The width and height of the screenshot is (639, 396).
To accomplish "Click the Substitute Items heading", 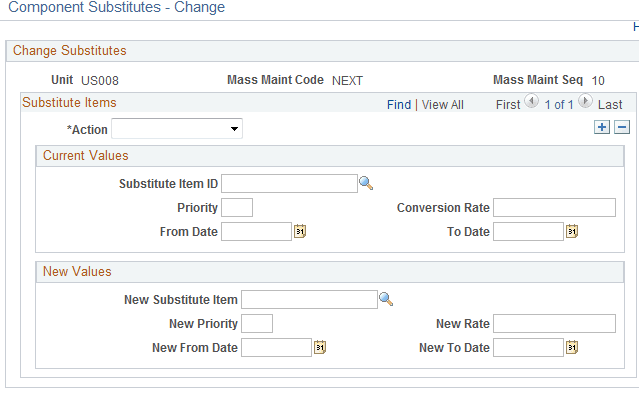I will pyautogui.click(x=69, y=103).
